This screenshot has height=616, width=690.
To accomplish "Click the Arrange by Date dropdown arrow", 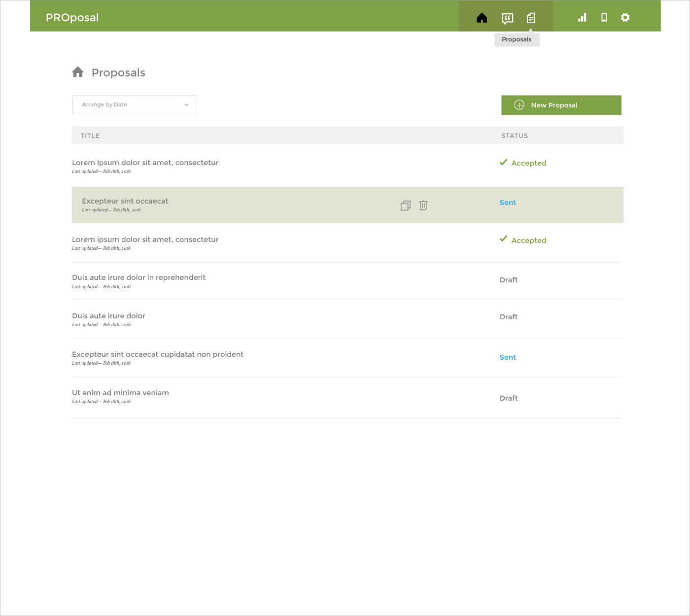I will (186, 105).
